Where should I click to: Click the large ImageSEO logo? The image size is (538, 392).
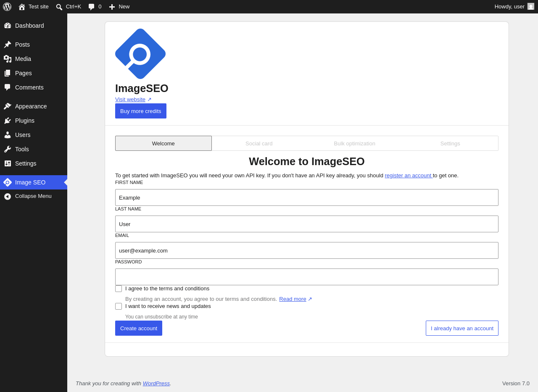pos(140,54)
